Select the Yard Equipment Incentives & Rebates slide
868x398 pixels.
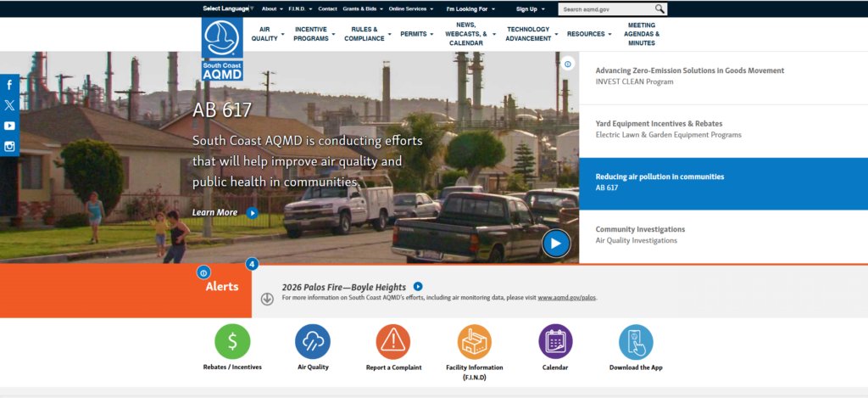[x=724, y=129]
